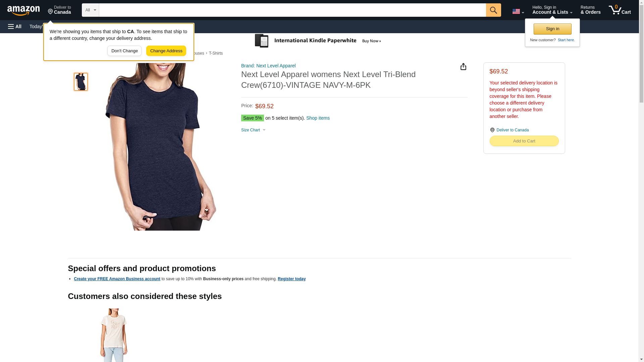
Task: Open the search category All dropdown
Action: click(x=90, y=10)
